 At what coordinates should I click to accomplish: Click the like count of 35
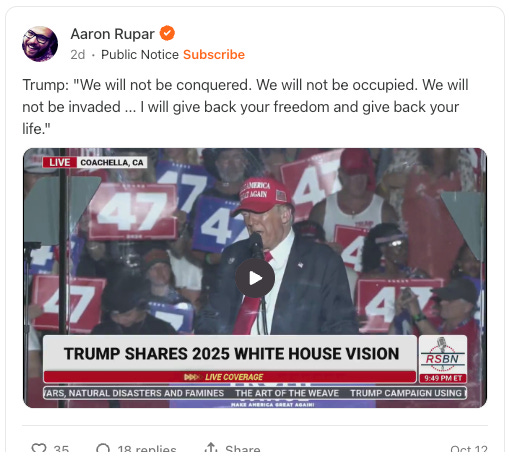pos(61,449)
